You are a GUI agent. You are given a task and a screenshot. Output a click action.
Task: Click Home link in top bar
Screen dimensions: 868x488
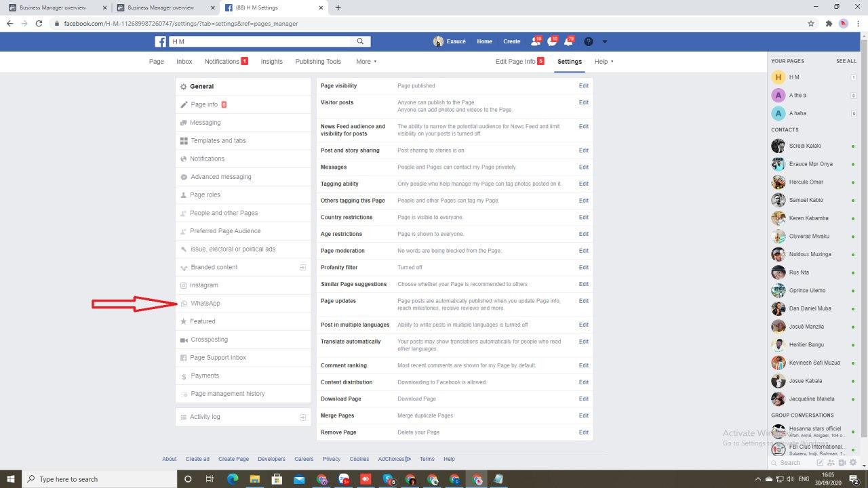(484, 41)
